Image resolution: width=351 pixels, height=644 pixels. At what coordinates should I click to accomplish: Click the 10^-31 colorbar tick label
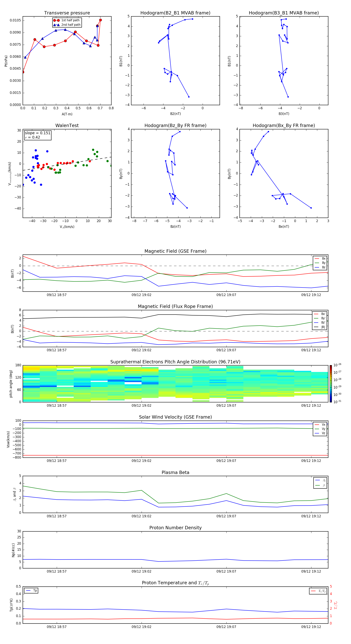click(337, 402)
